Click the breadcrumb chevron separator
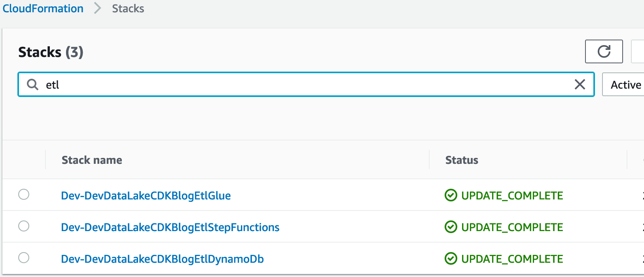This screenshot has width=644, height=277. tap(97, 8)
